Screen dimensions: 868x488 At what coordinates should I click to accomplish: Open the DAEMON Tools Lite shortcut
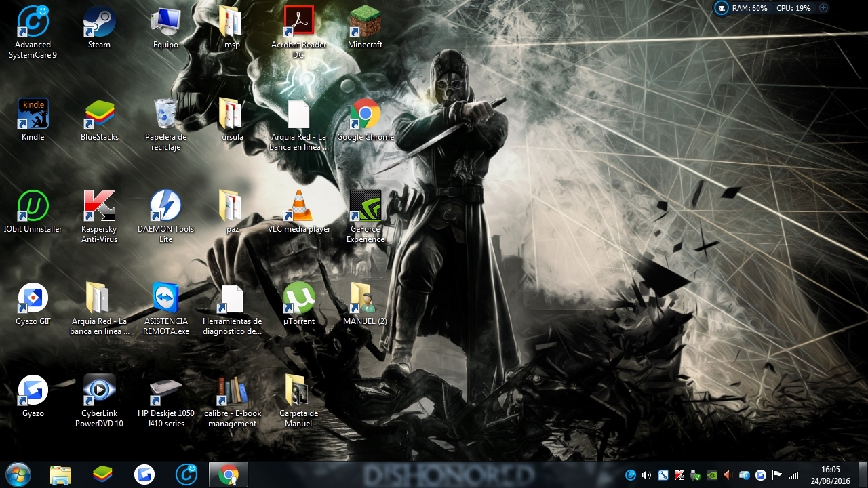tap(165, 217)
